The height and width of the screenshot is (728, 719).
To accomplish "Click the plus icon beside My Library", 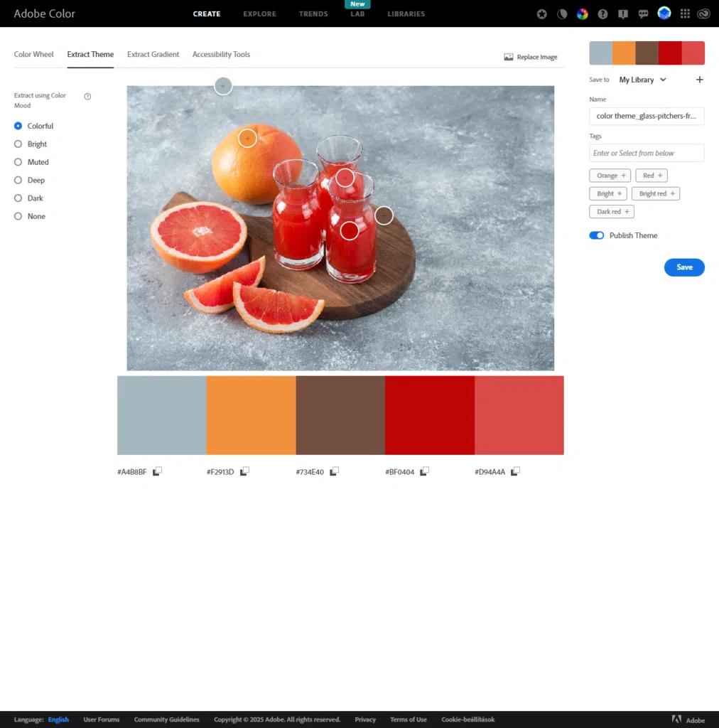I will (x=699, y=80).
